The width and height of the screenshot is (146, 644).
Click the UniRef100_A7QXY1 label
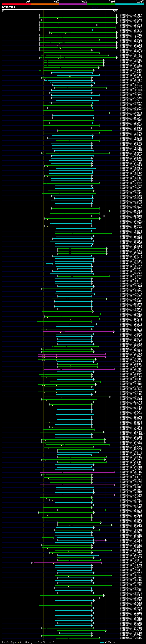(131, 347)
